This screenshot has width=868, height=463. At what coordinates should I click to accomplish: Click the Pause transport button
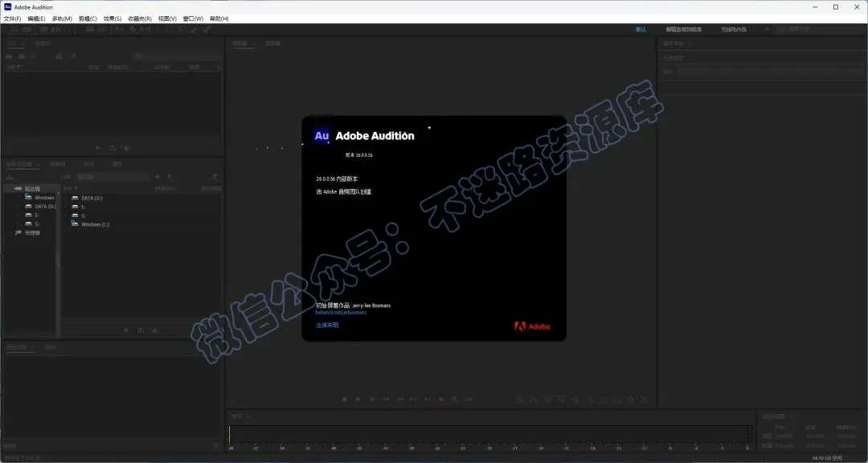(372, 399)
